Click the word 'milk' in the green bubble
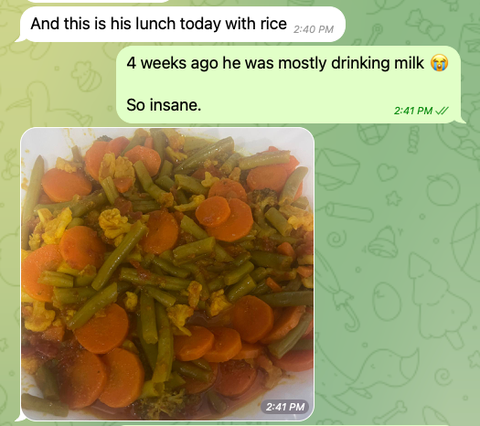The image size is (480, 426). 409,63
